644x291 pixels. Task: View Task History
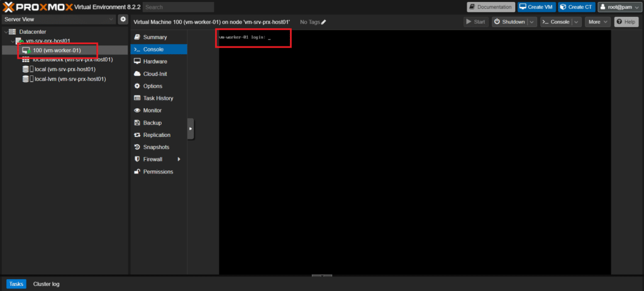click(x=158, y=98)
